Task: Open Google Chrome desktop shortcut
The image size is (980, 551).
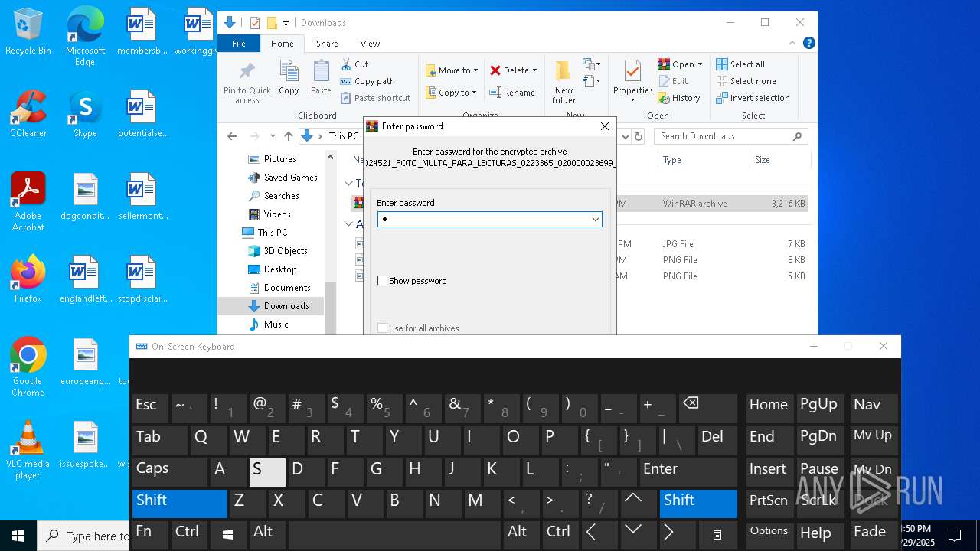Action: click(28, 367)
